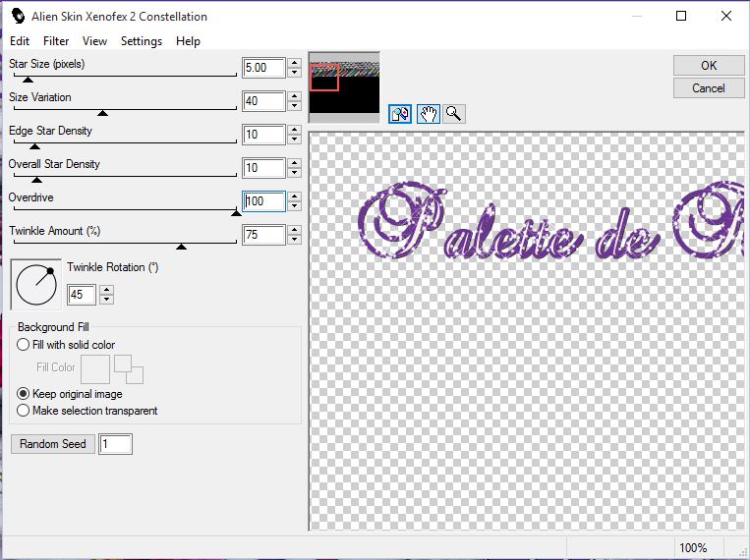Viewport: 750px width, 560px height.
Task: Decrease Overall Star Density value
Action: tap(295, 173)
